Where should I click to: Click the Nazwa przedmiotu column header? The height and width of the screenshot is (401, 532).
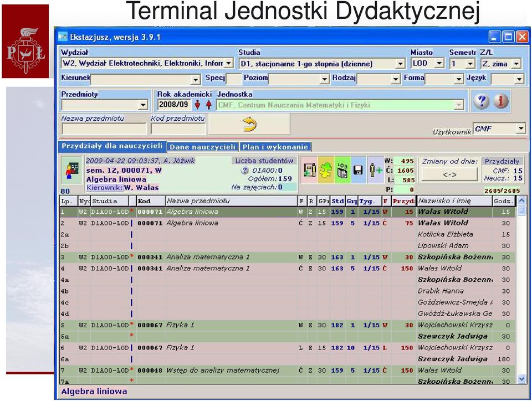pos(232,201)
